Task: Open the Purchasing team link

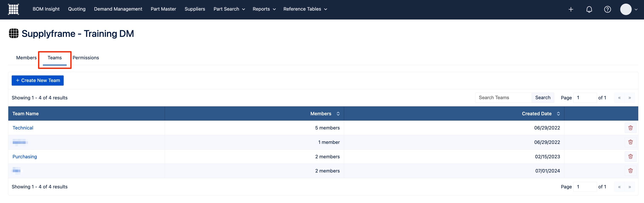Action: tap(24, 157)
